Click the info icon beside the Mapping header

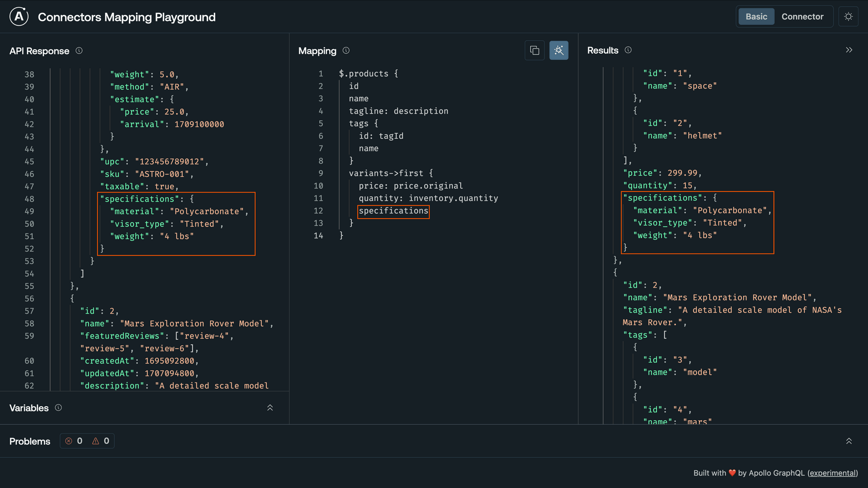click(x=346, y=51)
